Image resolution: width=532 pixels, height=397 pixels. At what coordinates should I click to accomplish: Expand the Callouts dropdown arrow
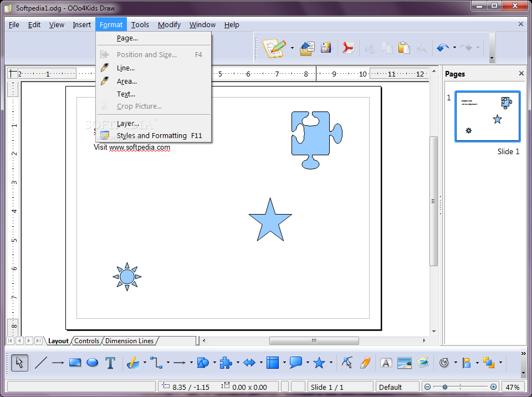tap(308, 363)
